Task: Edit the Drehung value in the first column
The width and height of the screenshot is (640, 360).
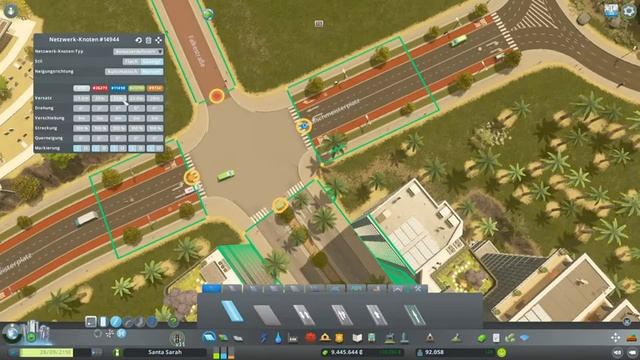Action: [82, 108]
